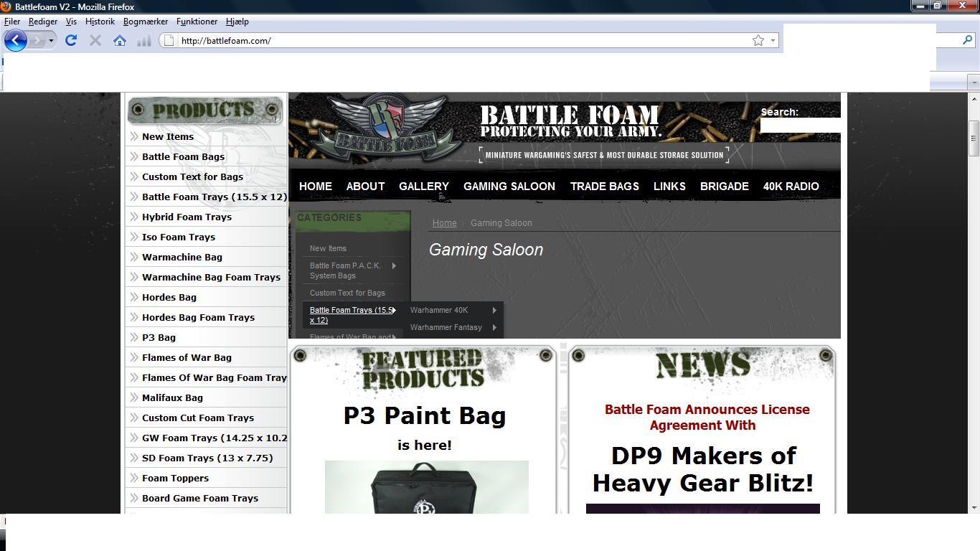
Task: Select Hordes Bag in sidebar
Action: click(x=169, y=297)
